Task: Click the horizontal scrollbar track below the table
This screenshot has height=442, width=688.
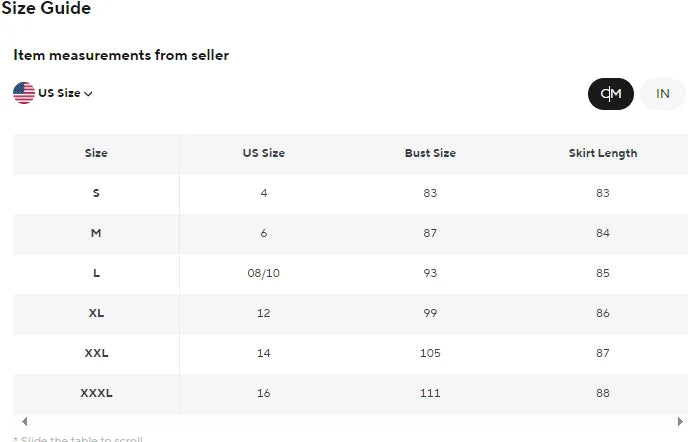Action: point(350,421)
